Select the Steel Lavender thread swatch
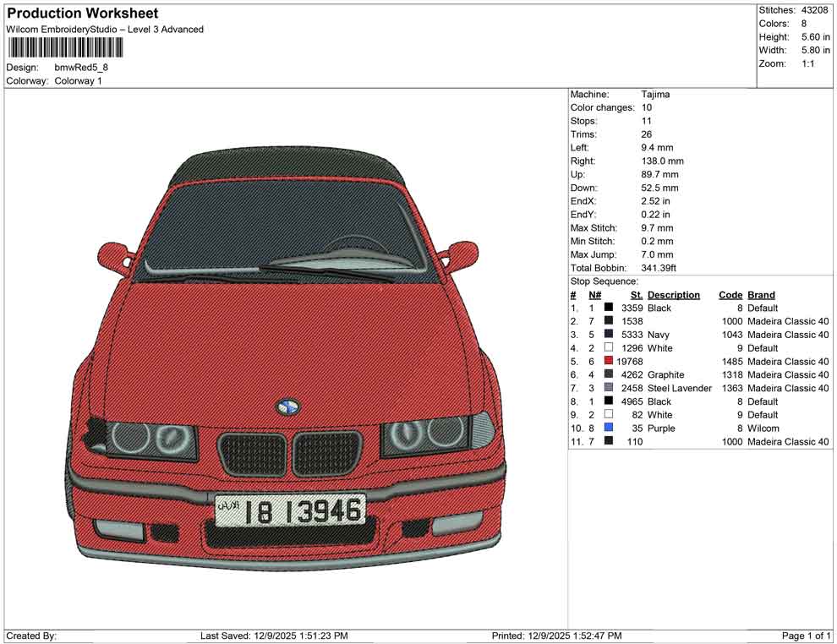The image size is (837, 644). [608, 388]
